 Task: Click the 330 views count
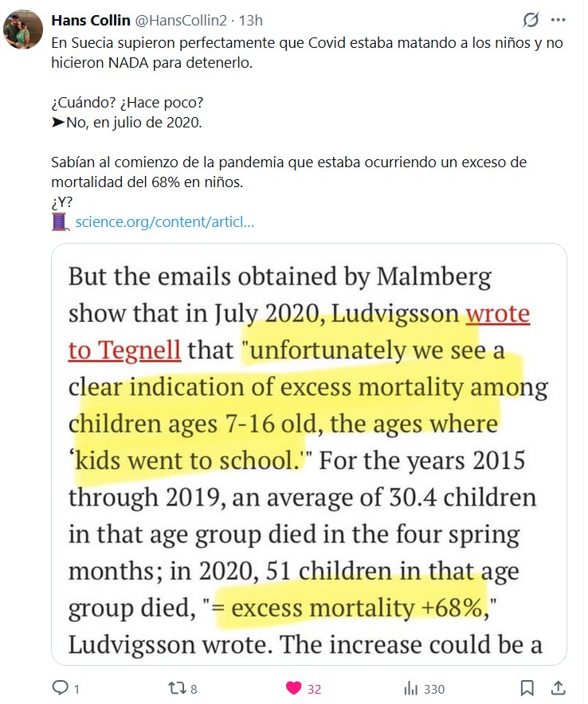coord(433,689)
